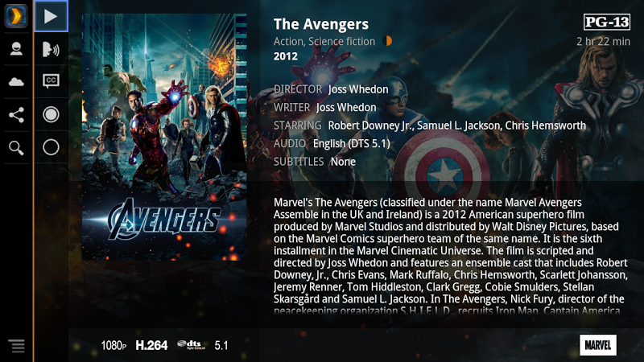The image size is (644, 362).
Task: Click the share icon in sidebar
Action: (16, 115)
